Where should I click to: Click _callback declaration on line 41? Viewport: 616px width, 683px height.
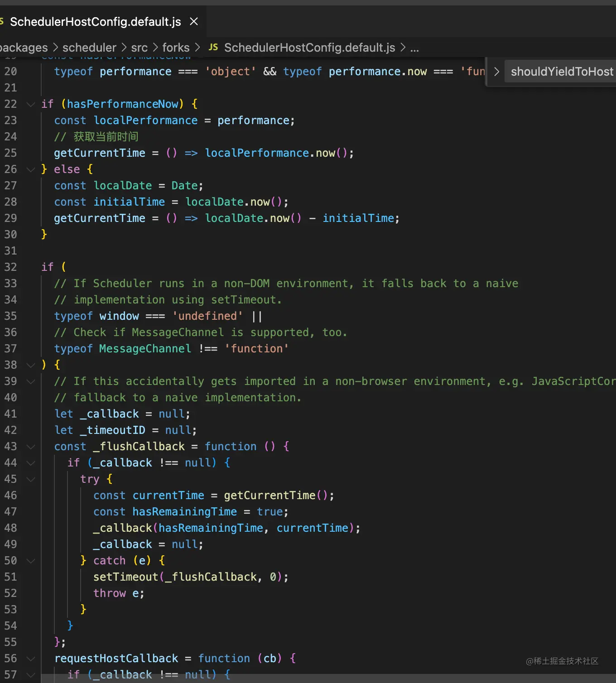point(110,414)
